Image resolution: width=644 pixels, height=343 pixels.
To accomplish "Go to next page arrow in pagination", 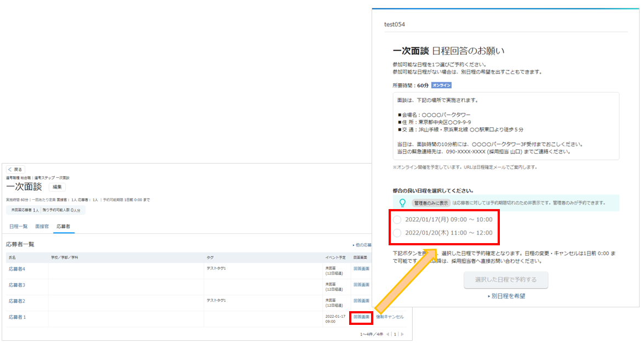I will pos(402,334).
